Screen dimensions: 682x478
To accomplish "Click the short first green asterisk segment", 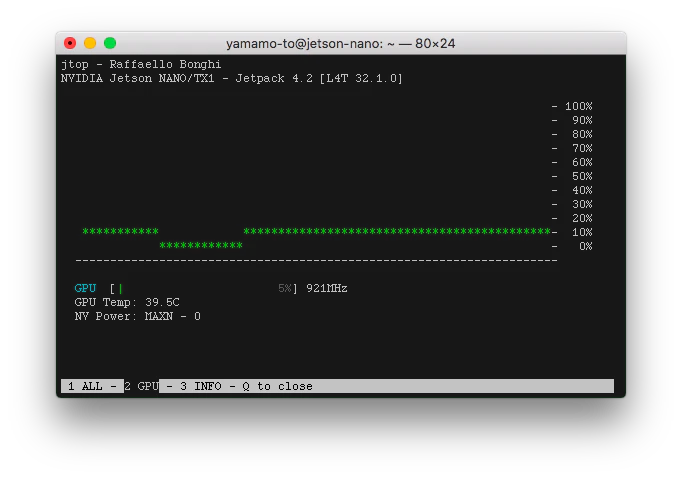I will click(x=120, y=231).
